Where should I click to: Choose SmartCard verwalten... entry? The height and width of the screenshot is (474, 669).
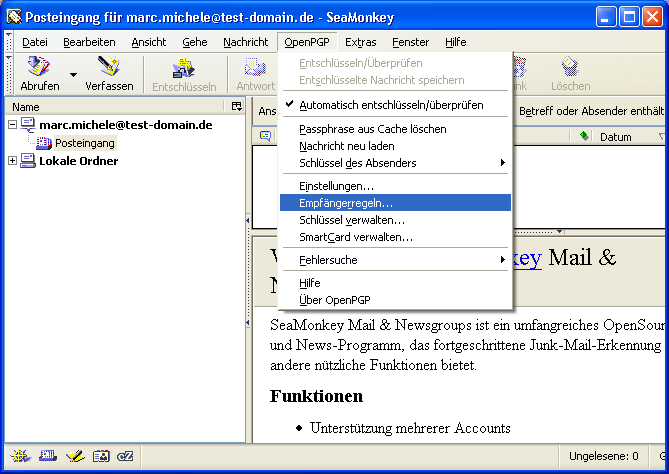click(396, 237)
